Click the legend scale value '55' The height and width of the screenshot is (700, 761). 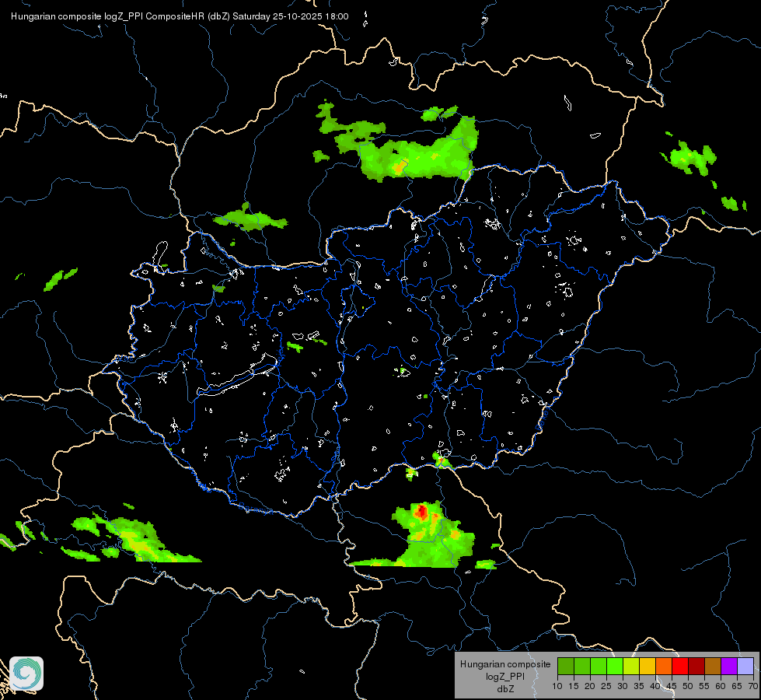(704, 686)
